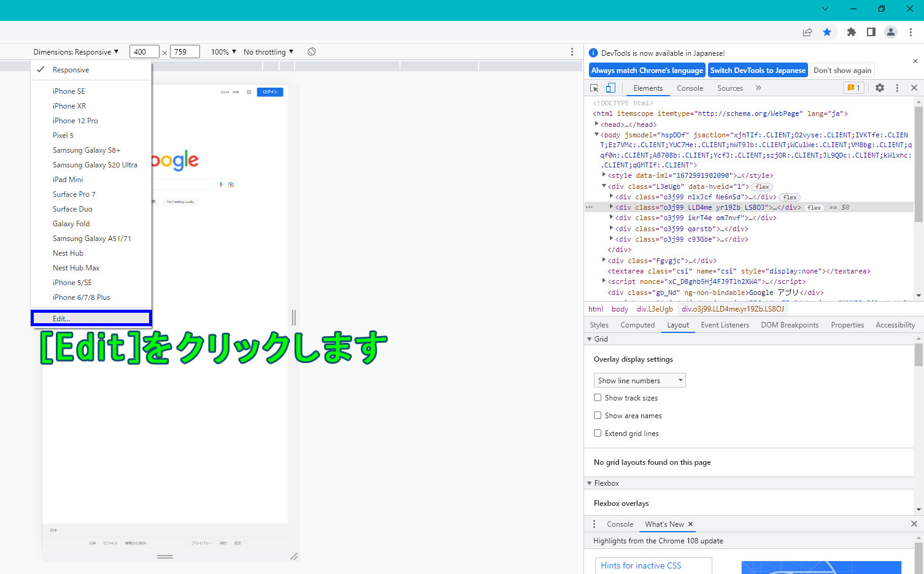
Task: Open the DevTools customize three-dot menu
Action: (x=897, y=88)
